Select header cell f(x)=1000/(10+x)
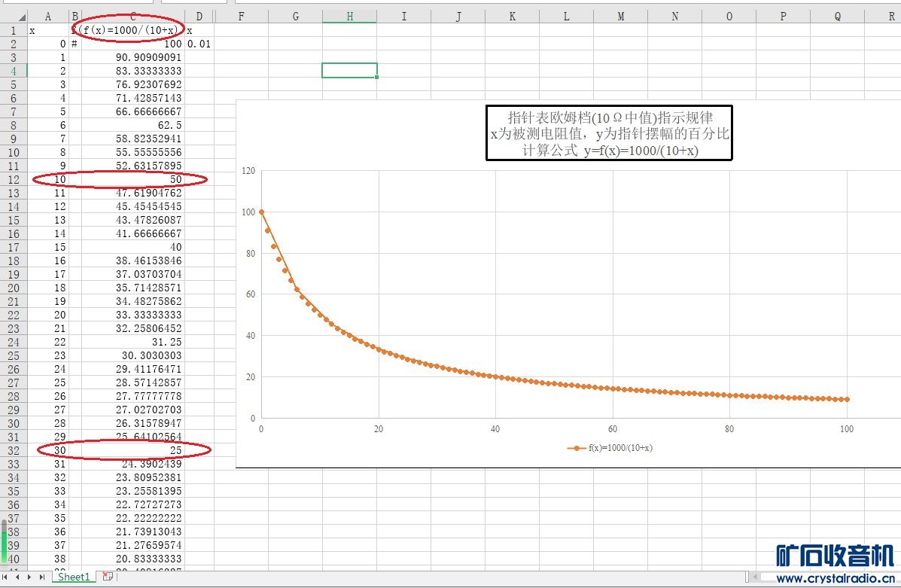Screen dimensions: 901x588 [x=132, y=30]
